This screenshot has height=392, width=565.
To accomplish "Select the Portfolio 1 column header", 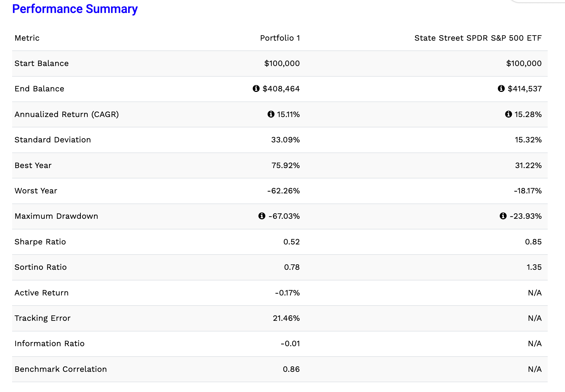I will tap(280, 38).
